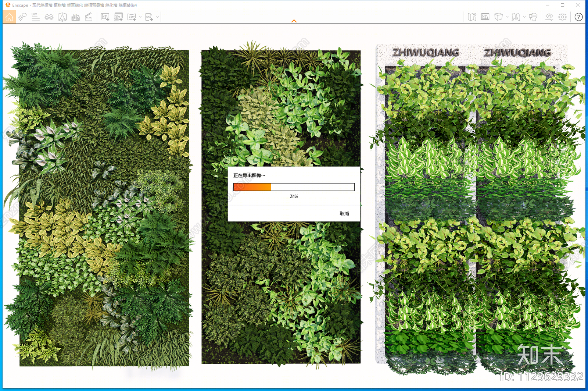Toggle the rendering window image icon

pyautogui.click(x=485, y=17)
